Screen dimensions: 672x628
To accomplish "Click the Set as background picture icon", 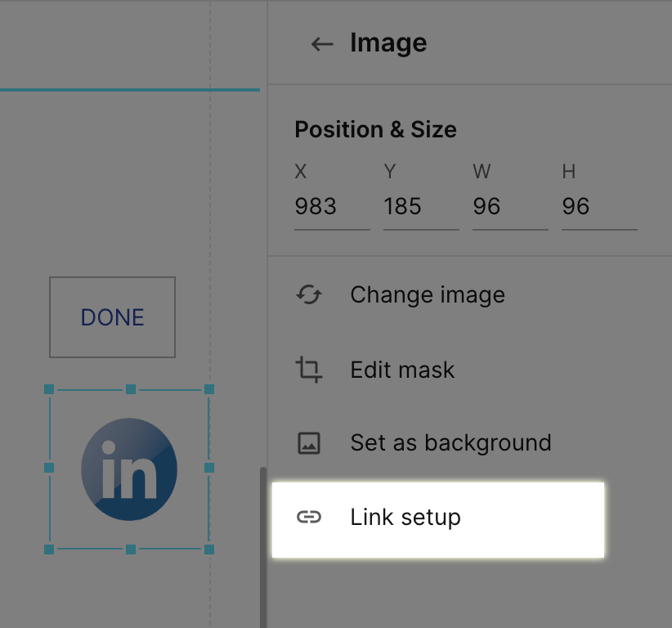I will pos(309,443).
